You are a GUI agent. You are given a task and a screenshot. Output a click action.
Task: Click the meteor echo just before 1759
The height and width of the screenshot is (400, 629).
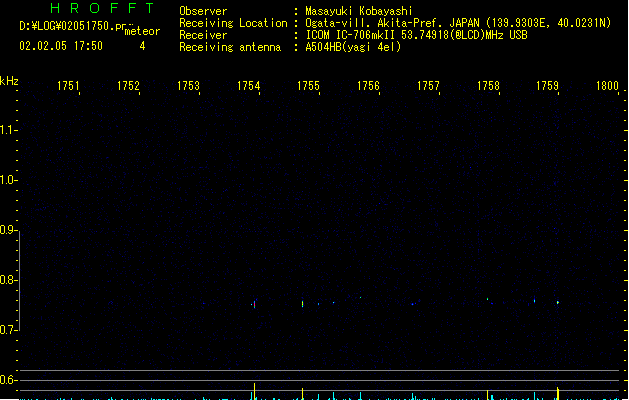(558, 302)
